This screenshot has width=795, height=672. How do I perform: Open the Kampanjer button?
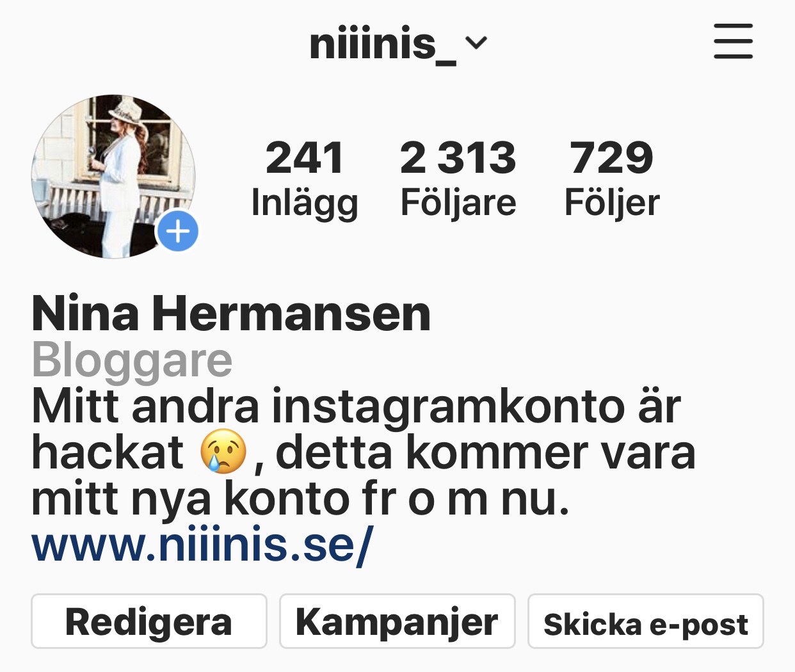pyautogui.click(x=397, y=621)
